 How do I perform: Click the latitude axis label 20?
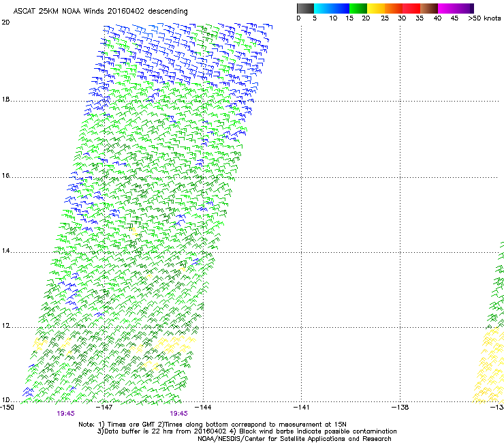coord(5,22)
